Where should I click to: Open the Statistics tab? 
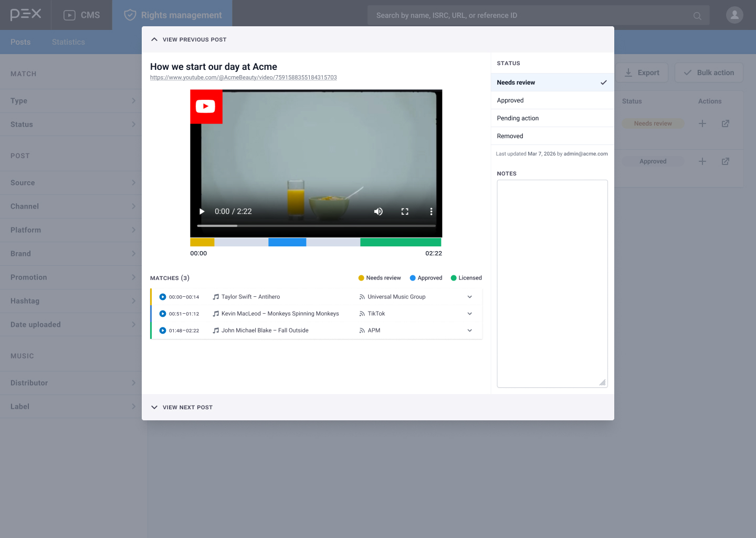tap(68, 42)
